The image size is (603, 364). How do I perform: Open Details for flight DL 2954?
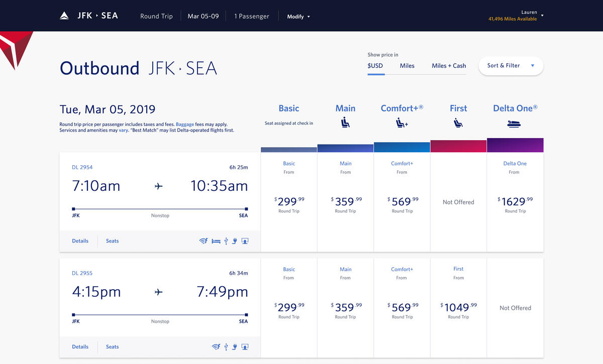[80, 241]
